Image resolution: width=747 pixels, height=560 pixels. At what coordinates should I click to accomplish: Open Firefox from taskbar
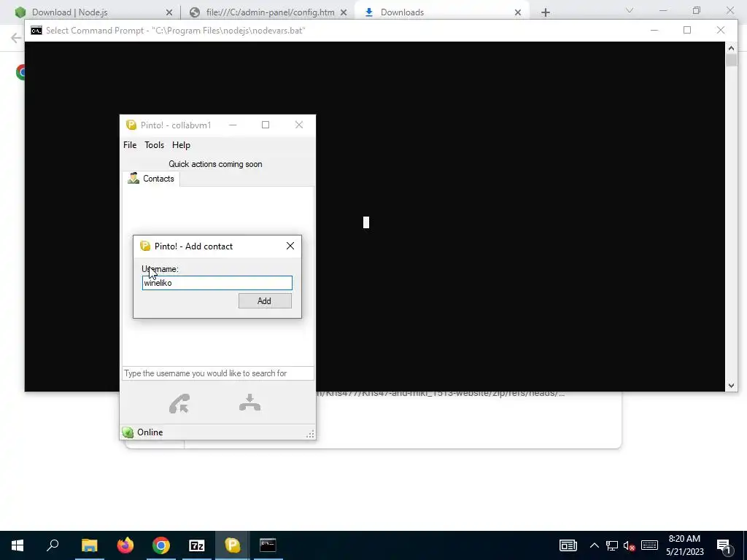125,545
